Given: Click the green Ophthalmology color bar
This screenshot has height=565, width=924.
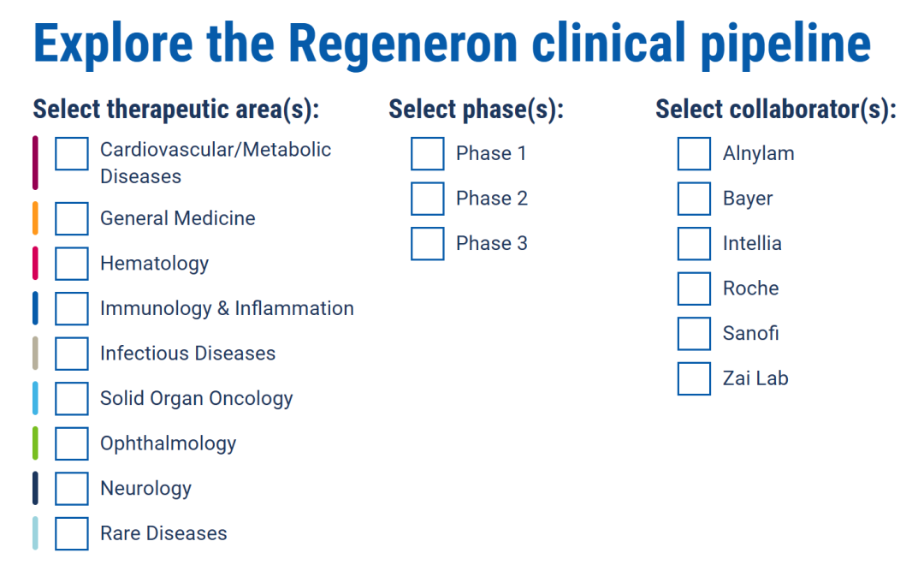Looking at the screenshot, I should tap(35, 443).
